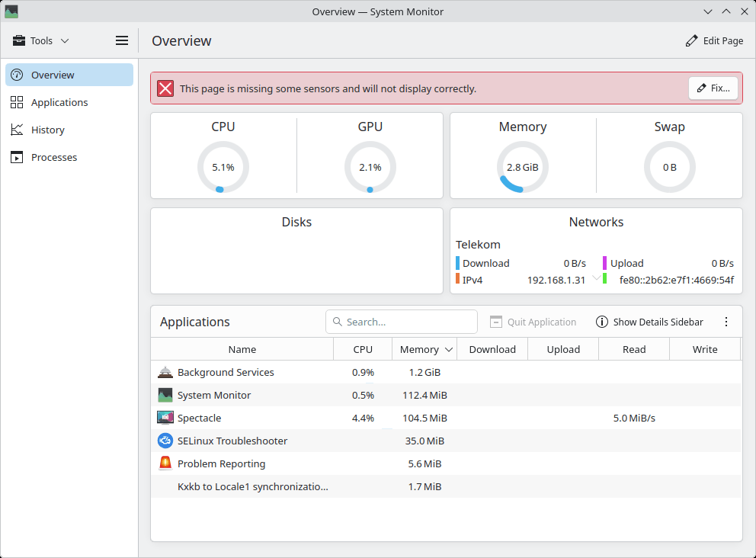Click the Memory column sort arrow

click(449, 350)
